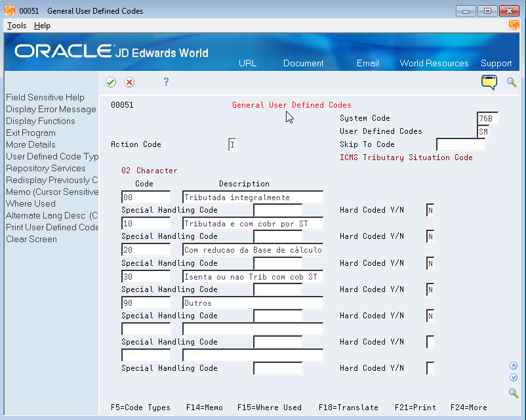Viewport: 526px width, 420px height.
Task: Click the page down arrow icon
Action: 514,377
